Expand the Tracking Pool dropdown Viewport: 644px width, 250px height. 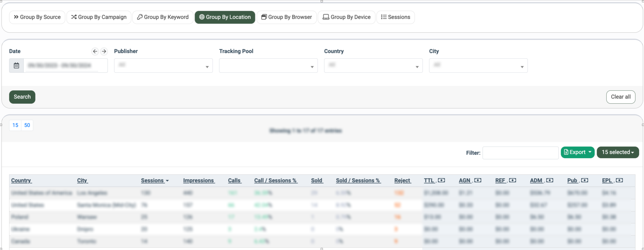pyautogui.click(x=268, y=66)
